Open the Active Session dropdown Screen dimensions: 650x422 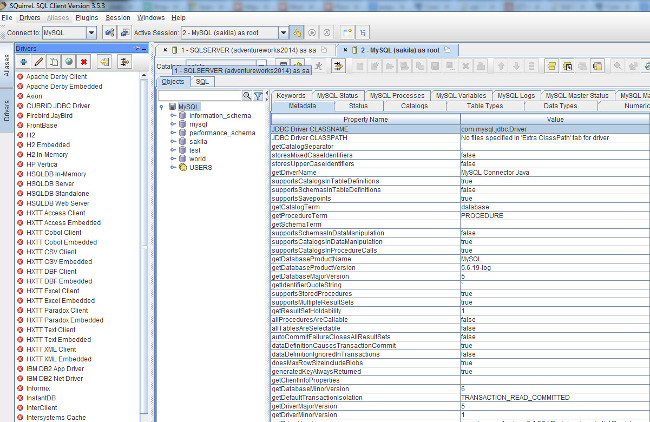tap(283, 33)
